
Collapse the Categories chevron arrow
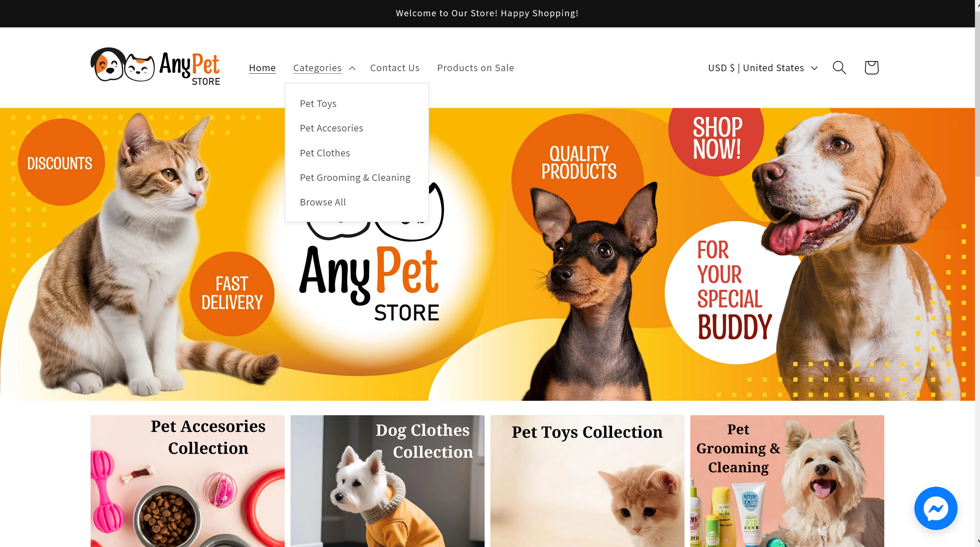(x=352, y=68)
